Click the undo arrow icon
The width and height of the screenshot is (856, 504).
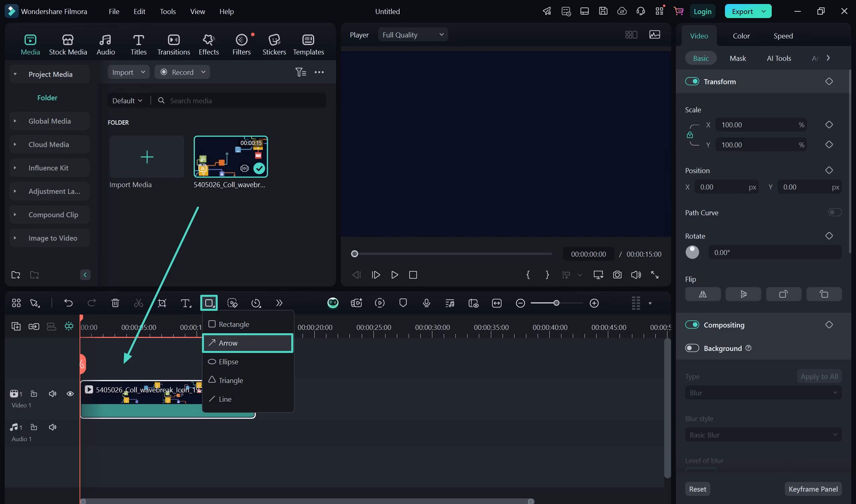(68, 303)
